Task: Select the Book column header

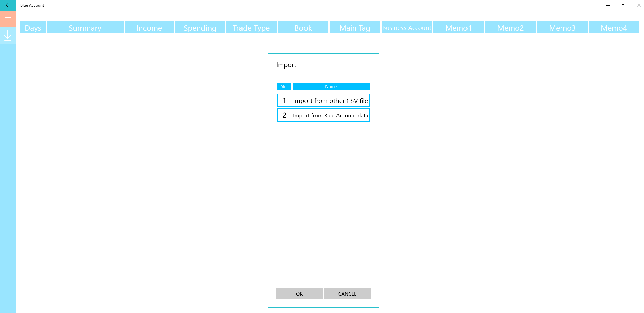Action: pyautogui.click(x=303, y=28)
